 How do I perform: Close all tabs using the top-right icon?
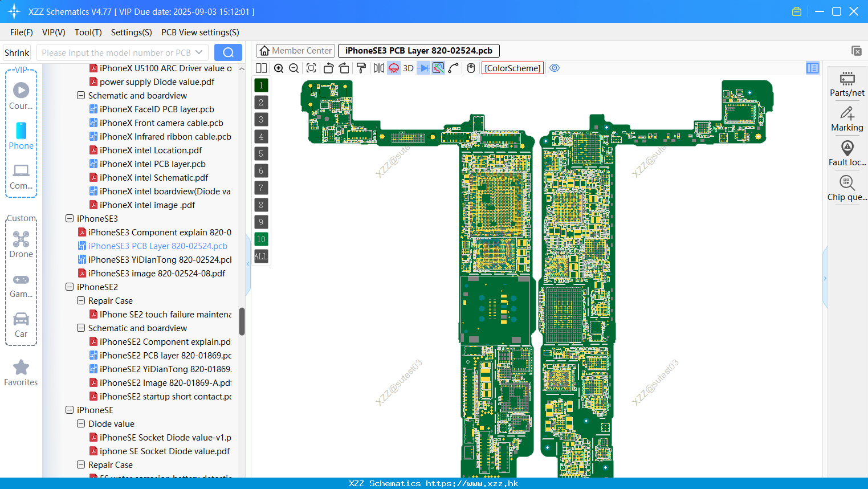(857, 51)
